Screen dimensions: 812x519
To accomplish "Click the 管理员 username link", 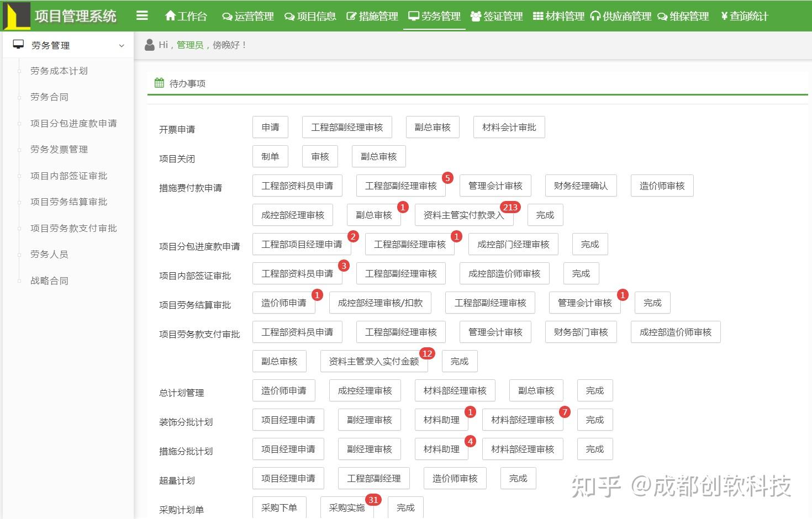I will (x=190, y=45).
